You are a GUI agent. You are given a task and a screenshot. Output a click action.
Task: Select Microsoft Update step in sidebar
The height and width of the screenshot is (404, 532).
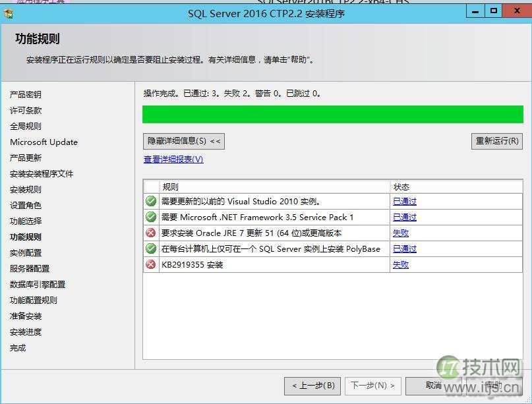pos(44,142)
